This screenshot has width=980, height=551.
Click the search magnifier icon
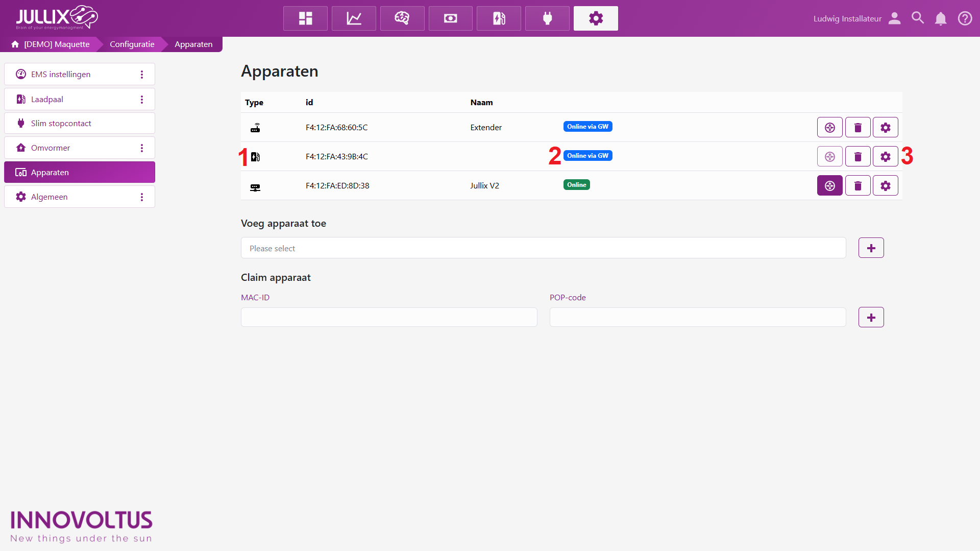point(917,18)
